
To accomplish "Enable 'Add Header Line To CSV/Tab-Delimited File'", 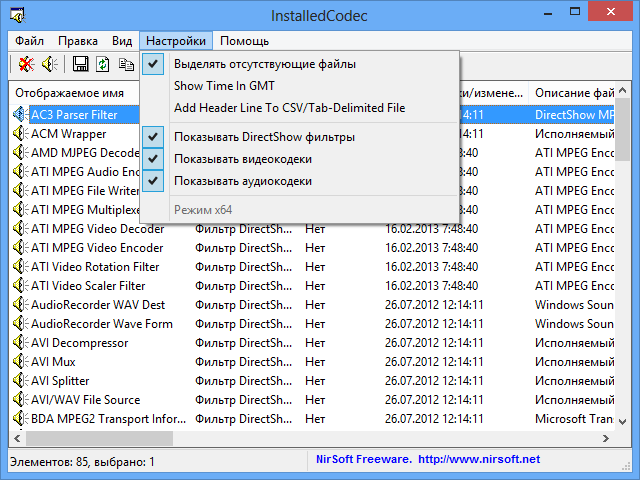I will [300, 108].
